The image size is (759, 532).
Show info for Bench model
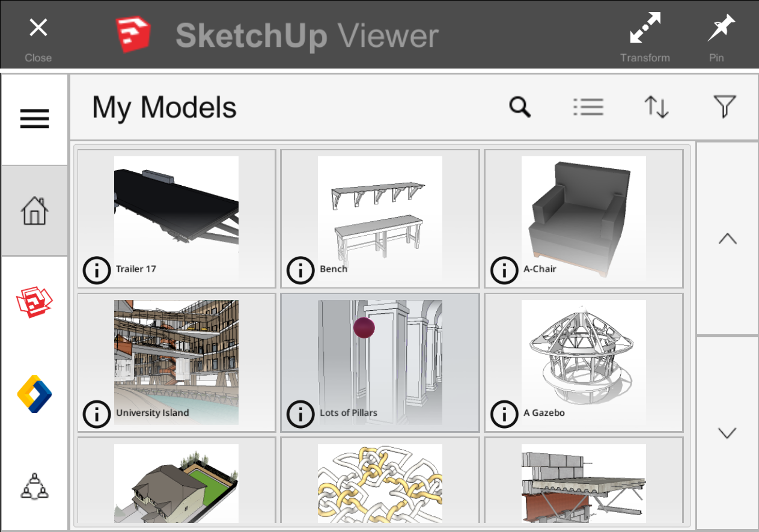pyautogui.click(x=300, y=270)
